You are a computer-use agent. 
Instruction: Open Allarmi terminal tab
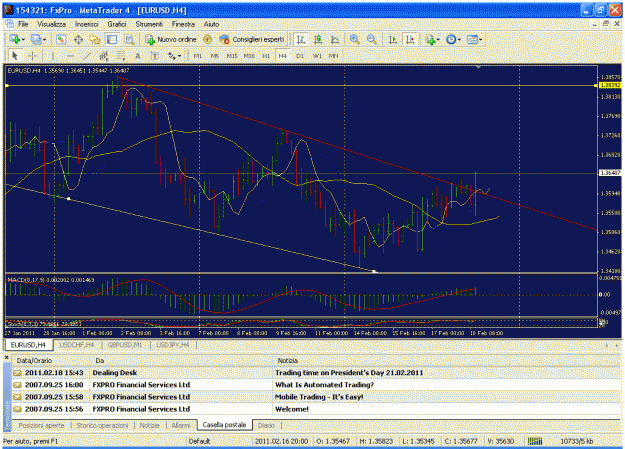(x=181, y=425)
